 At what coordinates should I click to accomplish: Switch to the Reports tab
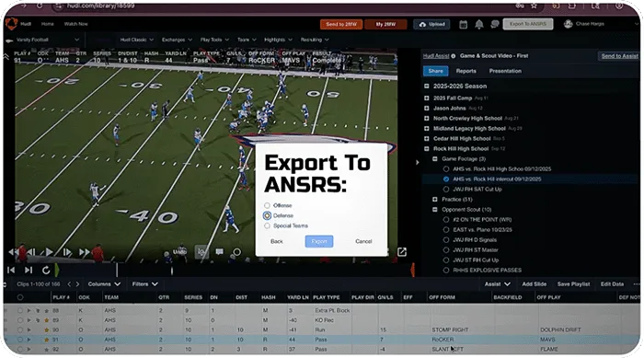tap(466, 71)
